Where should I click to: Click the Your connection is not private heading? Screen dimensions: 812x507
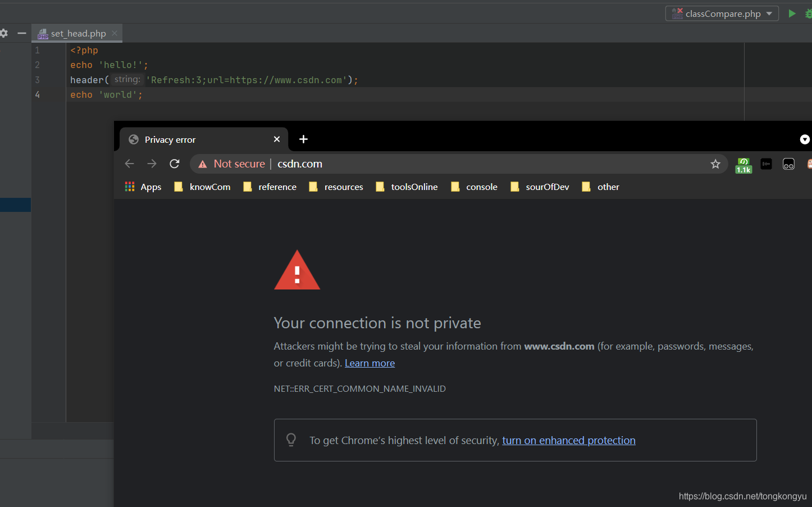click(x=377, y=323)
